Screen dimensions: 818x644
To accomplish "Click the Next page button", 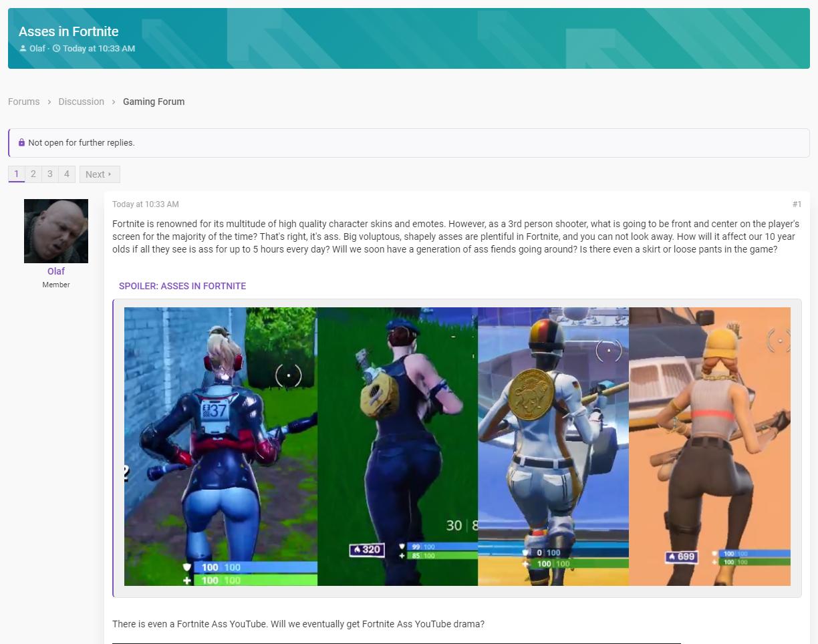I will pyautogui.click(x=100, y=174).
